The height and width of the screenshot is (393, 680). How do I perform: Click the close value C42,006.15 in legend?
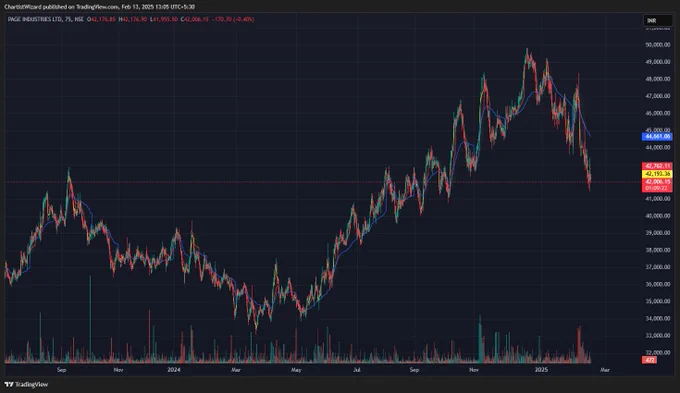pos(195,20)
